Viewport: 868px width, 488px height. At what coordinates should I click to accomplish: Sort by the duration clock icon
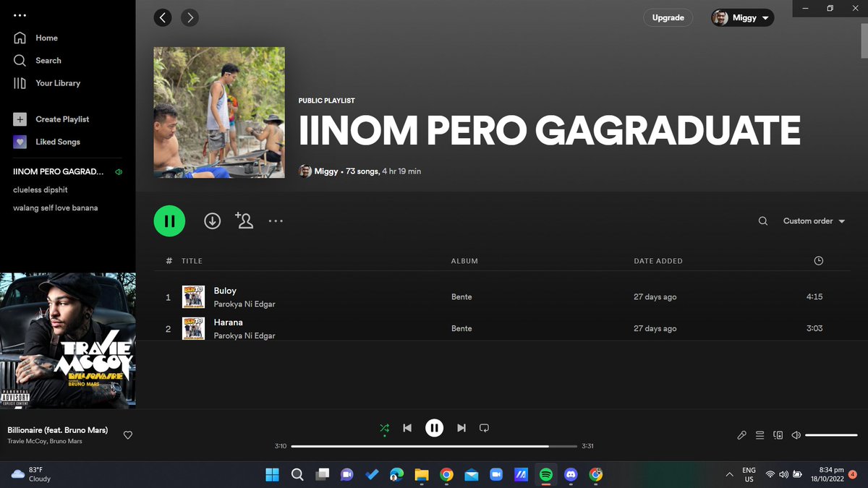[818, 261]
